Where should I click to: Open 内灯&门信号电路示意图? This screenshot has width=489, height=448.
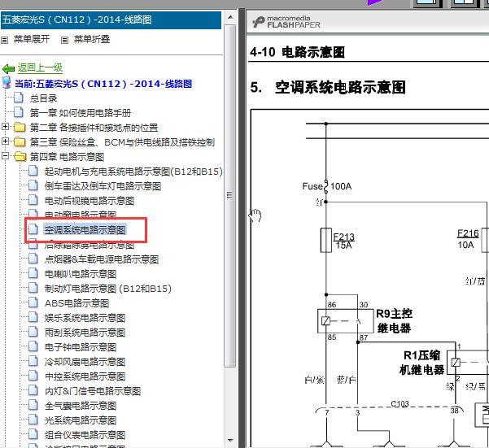pos(93,391)
